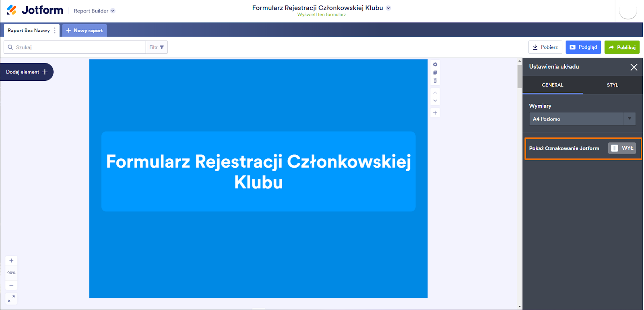Click the green Publikuj button
The width and height of the screenshot is (644, 310).
click(622, 47)
